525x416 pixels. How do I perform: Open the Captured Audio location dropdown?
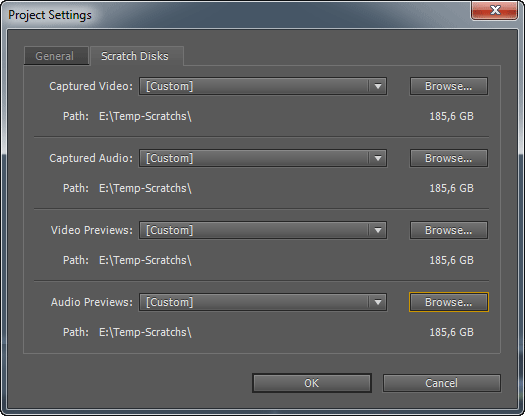point(263,158)
